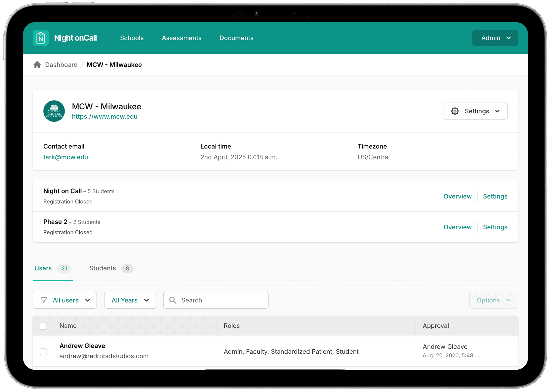Open Overview for Night on Call
This screenshot has width=551, height=392.
pyautogui.click(x=457, y=196)
